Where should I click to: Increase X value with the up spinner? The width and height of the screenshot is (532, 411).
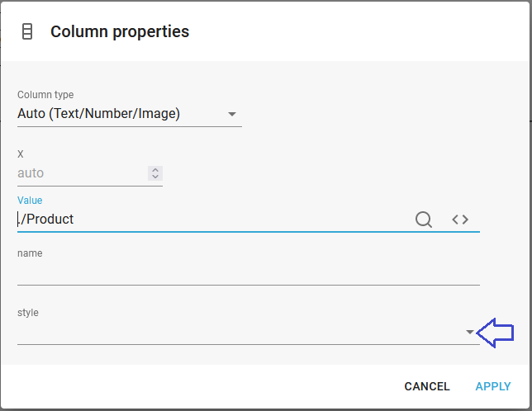[155, 169]
